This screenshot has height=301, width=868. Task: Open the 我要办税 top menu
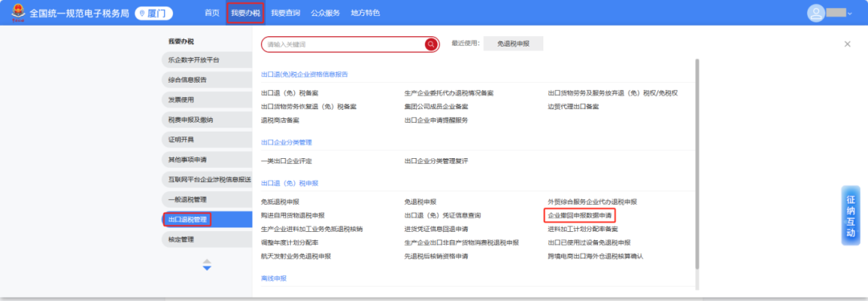coord(245,13)
